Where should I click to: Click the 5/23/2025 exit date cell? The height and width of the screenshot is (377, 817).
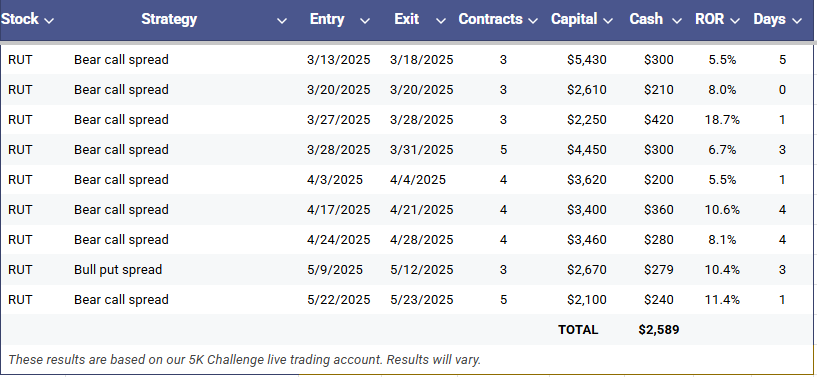[x=422, y=300]
